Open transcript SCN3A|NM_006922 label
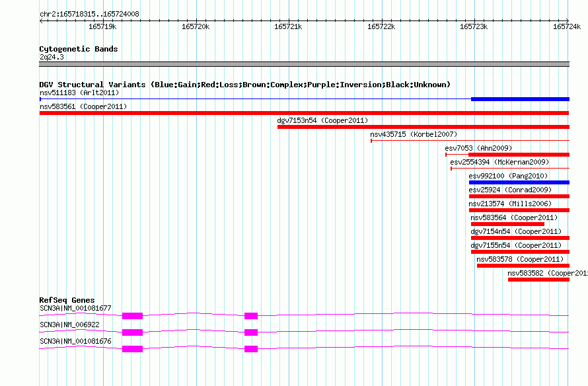The image size is (588, 386). tap(70, 325)
